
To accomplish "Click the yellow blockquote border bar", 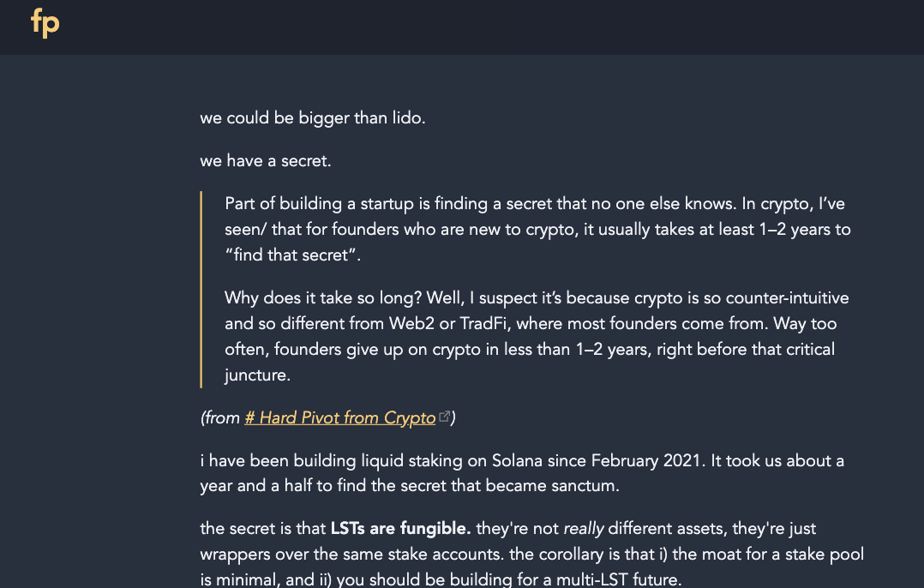I will [x=201, y=290].
